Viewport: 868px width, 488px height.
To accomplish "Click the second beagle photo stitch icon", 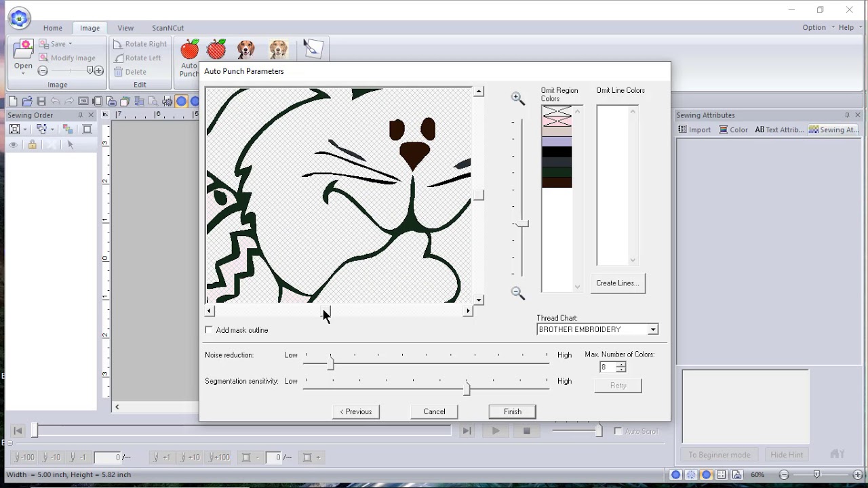I will tap(278, 49).
